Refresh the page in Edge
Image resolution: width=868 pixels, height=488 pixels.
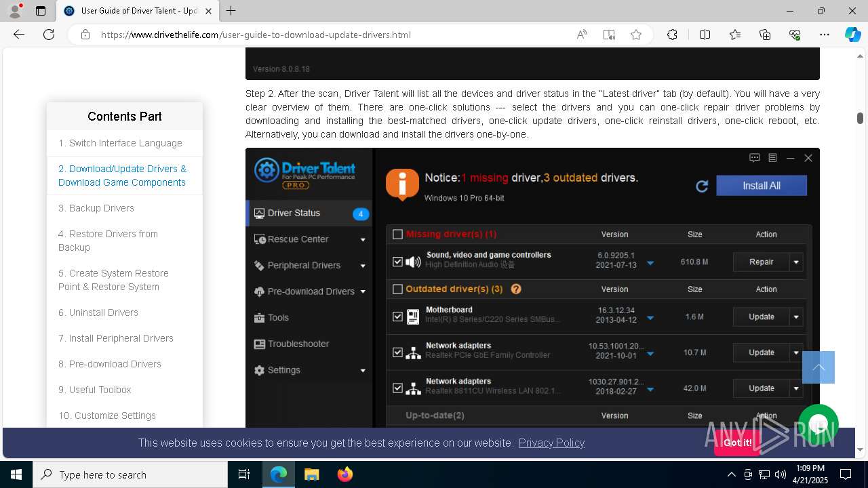[49, 35]
